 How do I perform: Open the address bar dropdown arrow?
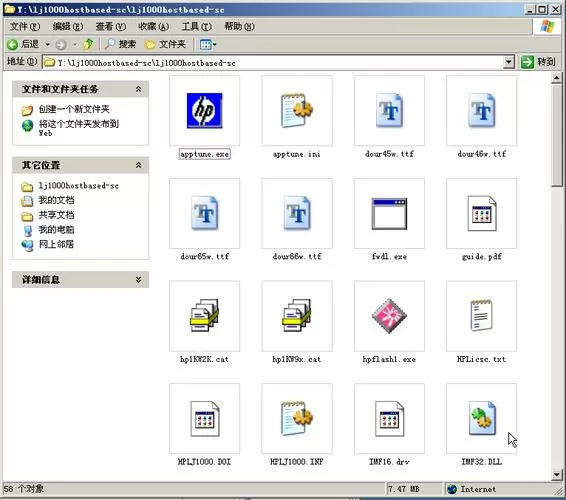pos(508,62)
